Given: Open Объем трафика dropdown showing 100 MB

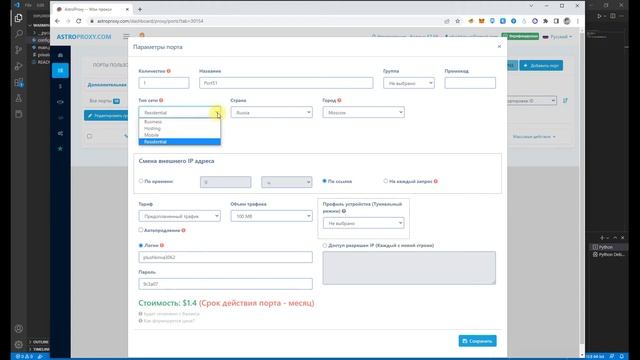Looking at the screenshot, I should tap(271, 216).
